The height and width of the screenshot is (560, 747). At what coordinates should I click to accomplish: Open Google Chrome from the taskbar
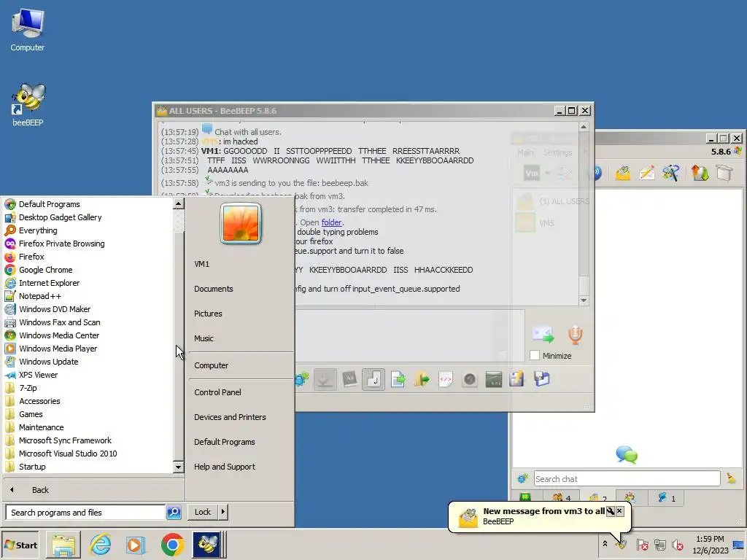[172, 545]
